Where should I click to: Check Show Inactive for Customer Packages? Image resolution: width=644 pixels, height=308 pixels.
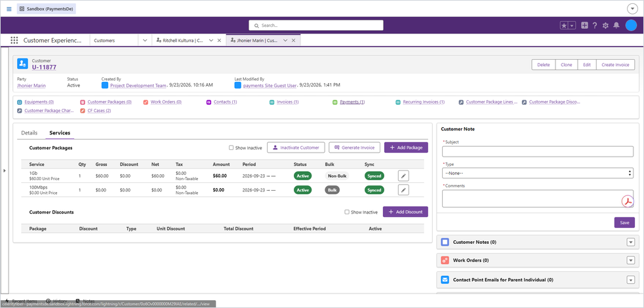pos(231,148)
